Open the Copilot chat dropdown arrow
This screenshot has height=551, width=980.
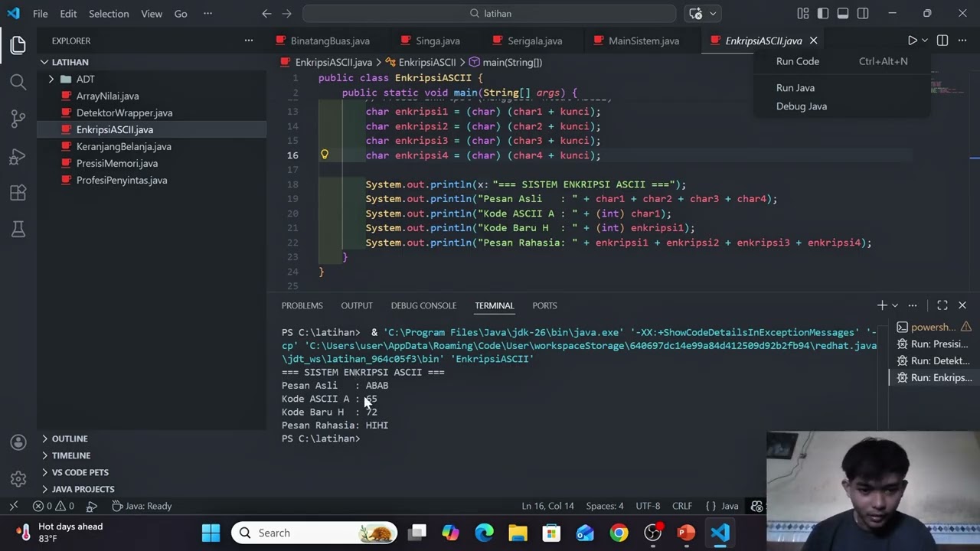pos(713,14)
